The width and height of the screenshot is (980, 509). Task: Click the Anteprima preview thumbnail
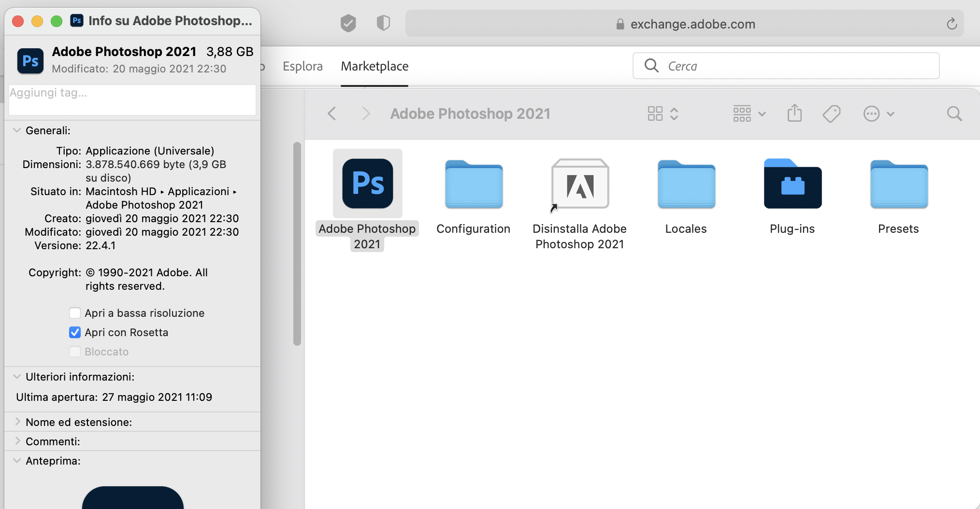tap(133, 497)
